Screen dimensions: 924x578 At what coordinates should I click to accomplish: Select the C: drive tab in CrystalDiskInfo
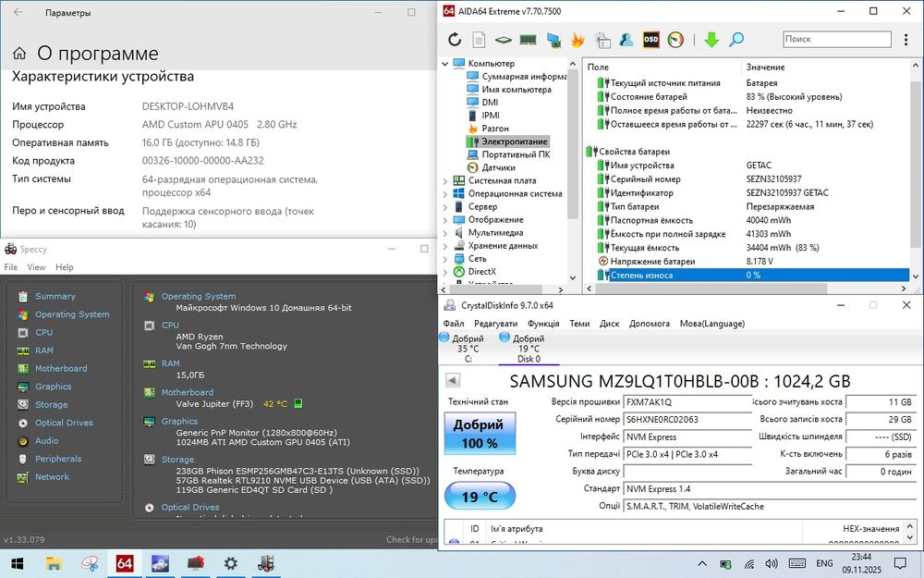[x=468, y=348]
